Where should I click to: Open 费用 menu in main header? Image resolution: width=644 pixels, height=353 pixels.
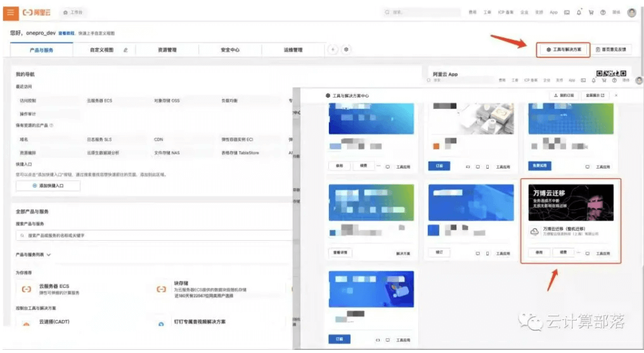[473, 13]
